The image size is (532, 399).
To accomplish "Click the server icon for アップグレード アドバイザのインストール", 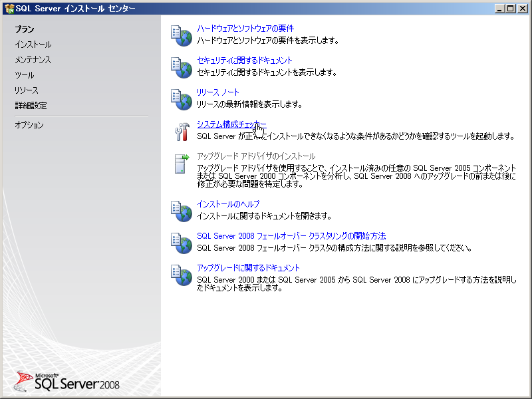I will tap(182, 164).
